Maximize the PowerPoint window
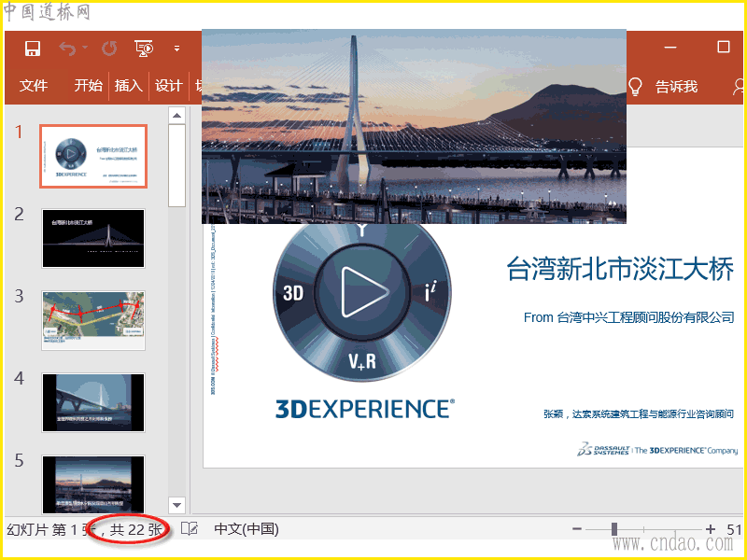 724,47
